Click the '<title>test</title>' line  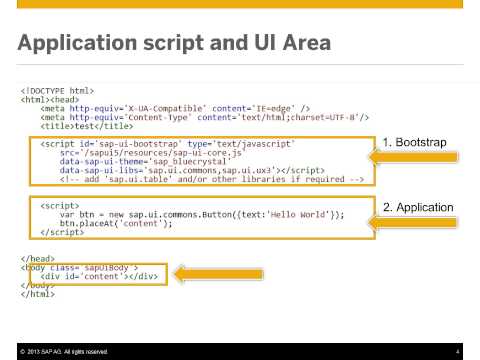pos(87,126)
